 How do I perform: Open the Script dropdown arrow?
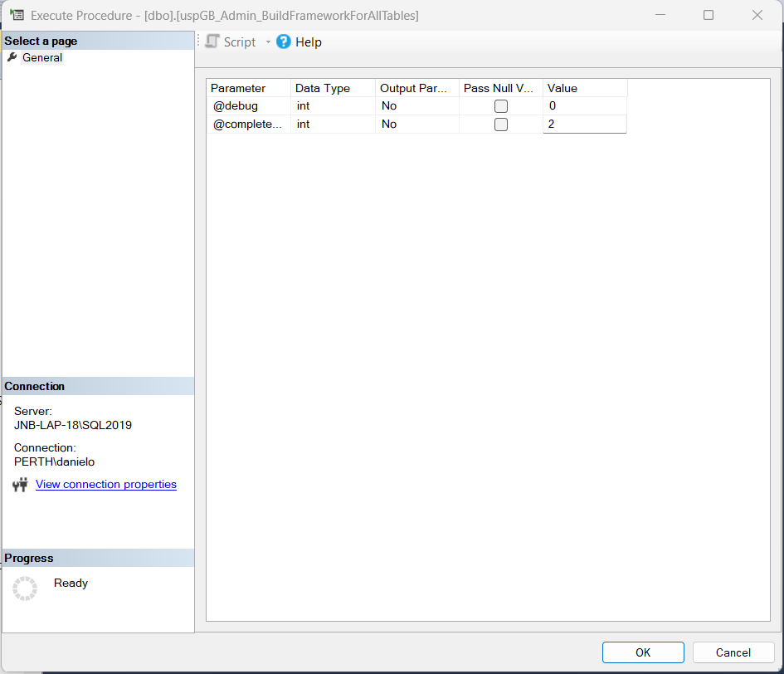[x=267, y=42]
